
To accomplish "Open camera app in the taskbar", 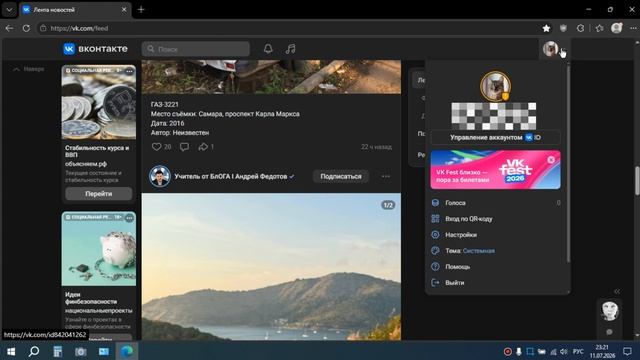I will pyautogui.click(x=80, y=351).
